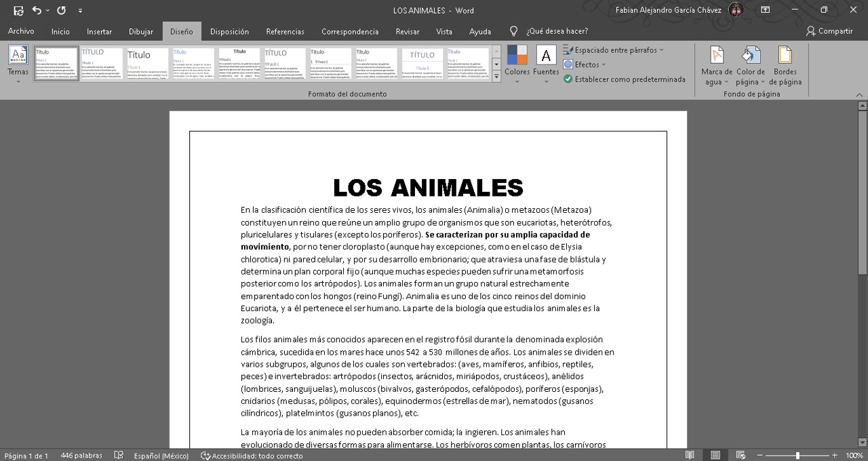868x461 pixels.
Task: Open the Fuentes theme fonts menu
Action: click(x=546, y=64)
